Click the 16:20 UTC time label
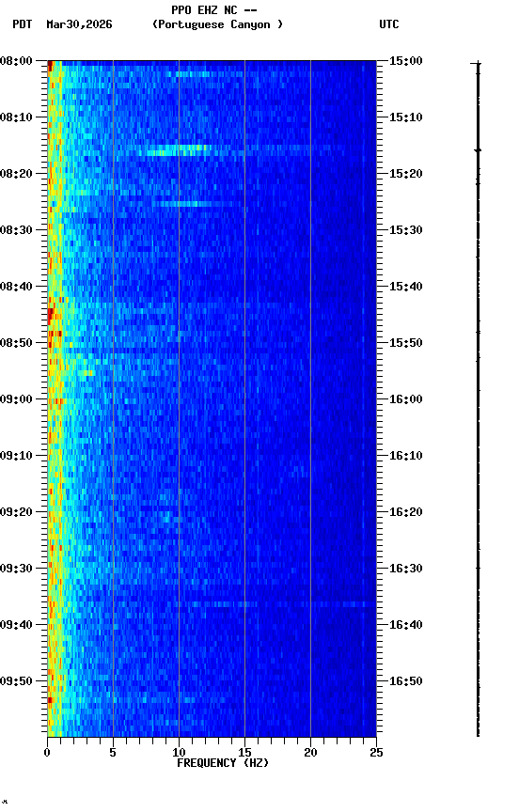 tap(406, 512)
